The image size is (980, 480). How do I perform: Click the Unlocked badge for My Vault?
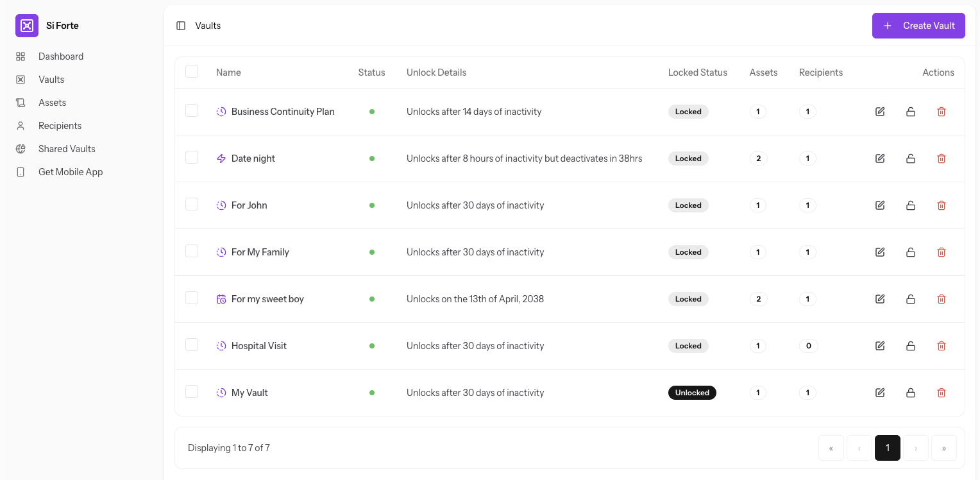tap(692, 393)
